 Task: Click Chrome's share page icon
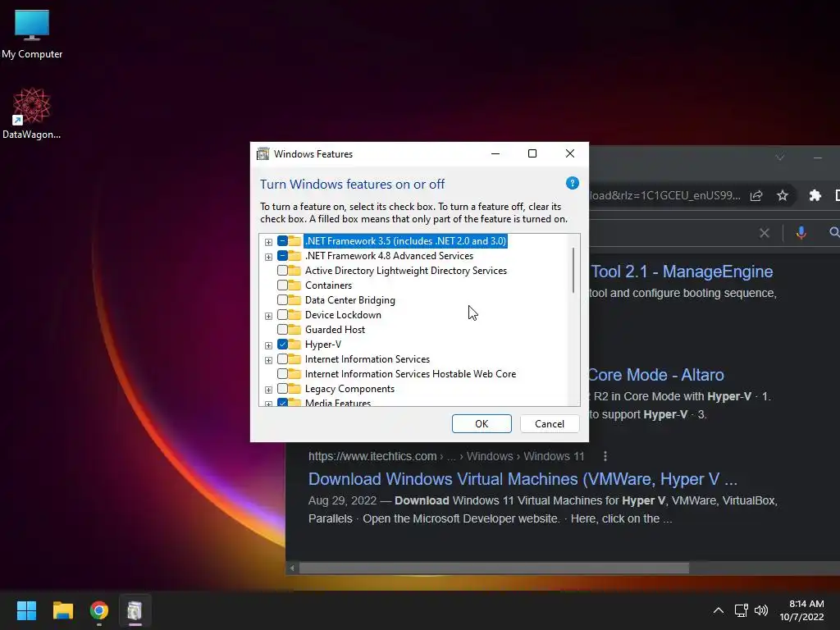[756, 195]
